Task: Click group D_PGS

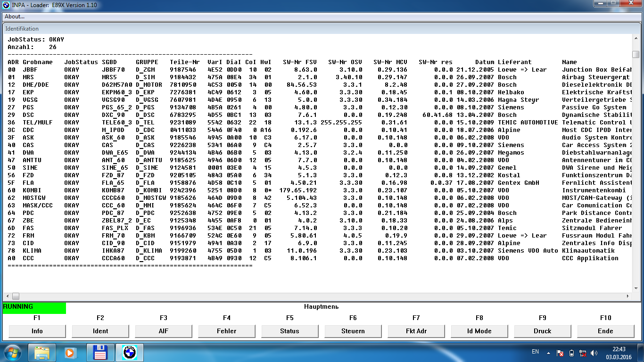Action: 145,107
